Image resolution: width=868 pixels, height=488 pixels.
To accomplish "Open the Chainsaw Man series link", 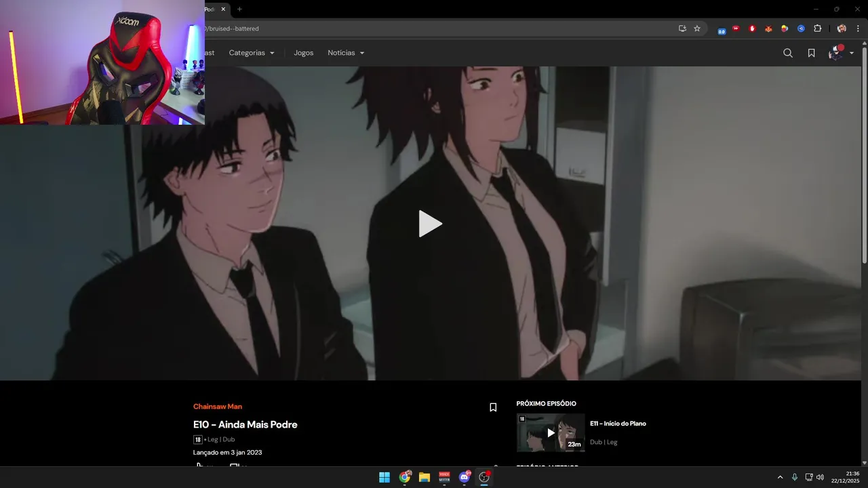I will 218,407.
